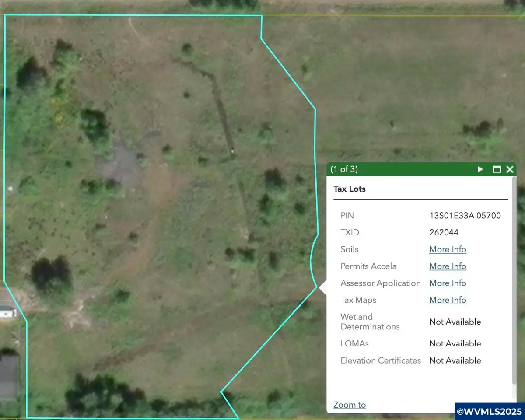This screenshot has width=525, height=420.
Task: Click the white structure at the left edge
Action: tap(7, 312)
